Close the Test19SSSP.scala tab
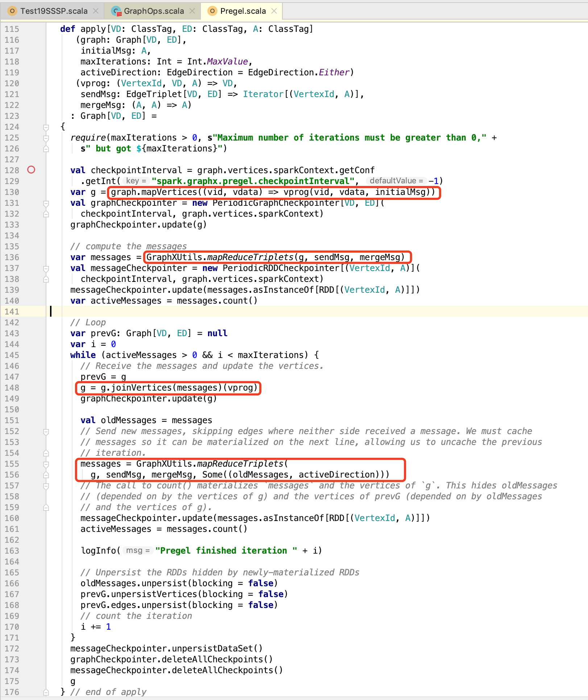Screen dimensions: 588x700 coord(96,11)
